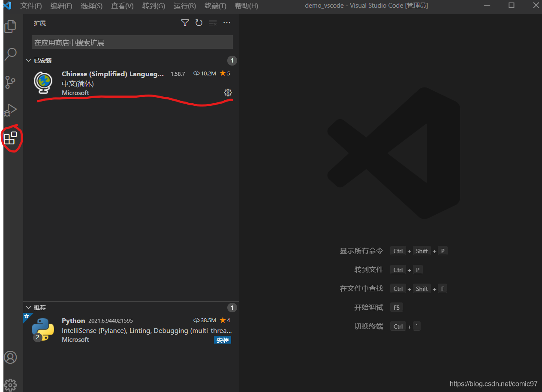Collapse the 已安装 section

click(28, 60)
